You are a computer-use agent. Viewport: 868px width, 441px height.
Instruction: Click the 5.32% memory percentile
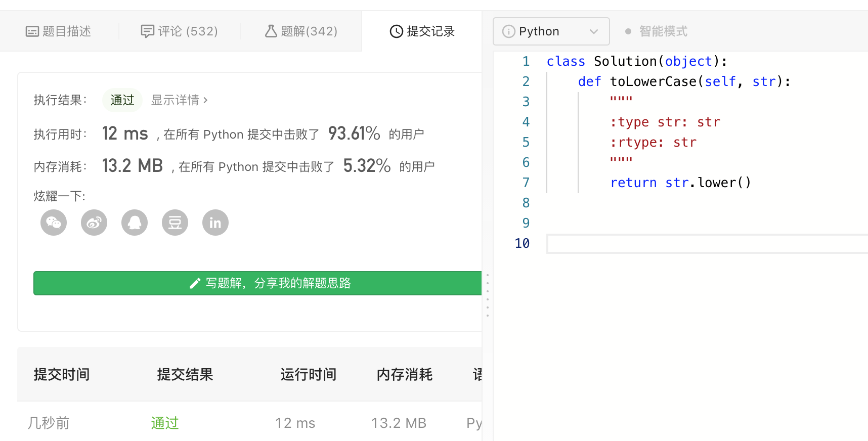tap(367, 166)
